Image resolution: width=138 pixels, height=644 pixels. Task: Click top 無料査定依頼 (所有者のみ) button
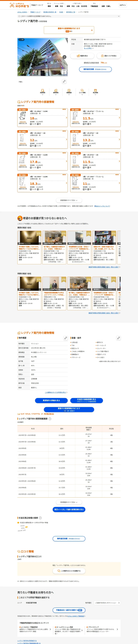(x=95, y=69)
